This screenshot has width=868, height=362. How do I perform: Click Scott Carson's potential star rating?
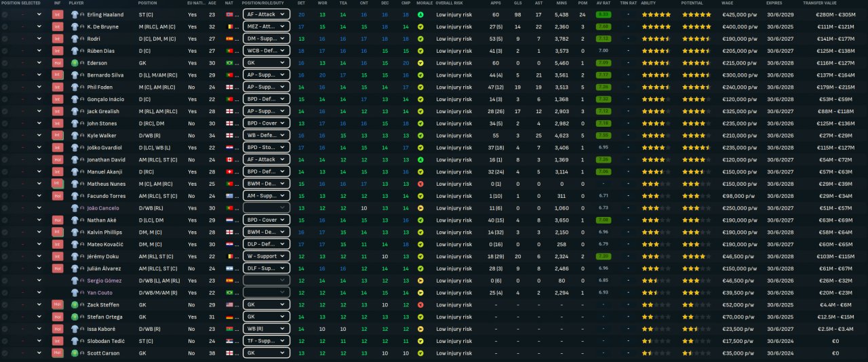pos(687,353)
